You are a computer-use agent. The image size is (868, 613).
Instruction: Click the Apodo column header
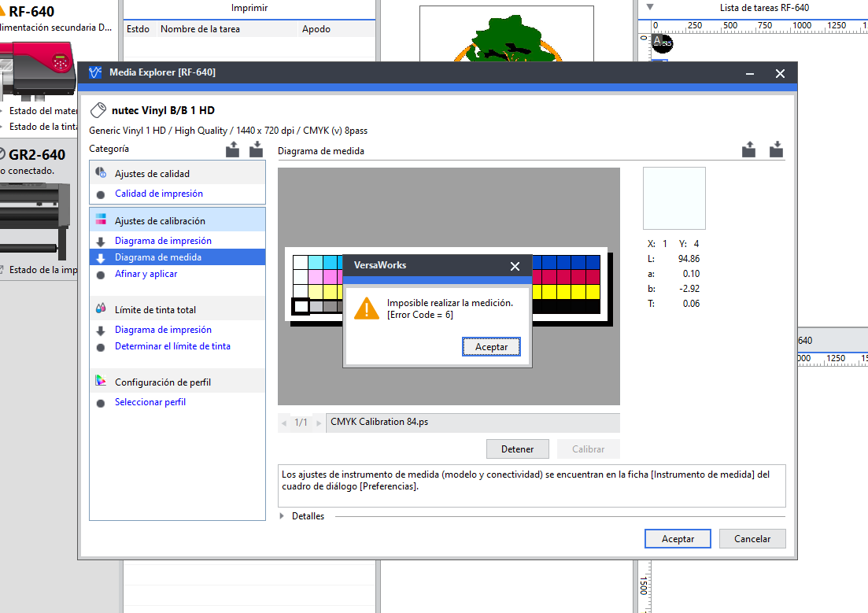pyautogui.click(x=337, y=29)
